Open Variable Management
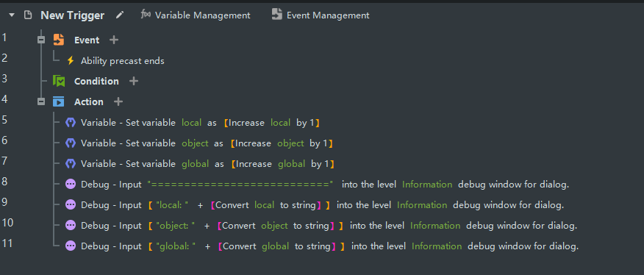 [202, 15]
